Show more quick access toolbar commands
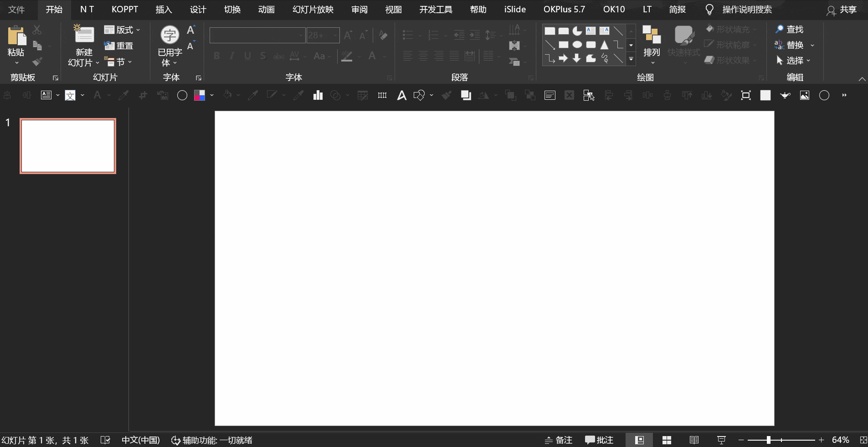868x447 pixels. 844,95
